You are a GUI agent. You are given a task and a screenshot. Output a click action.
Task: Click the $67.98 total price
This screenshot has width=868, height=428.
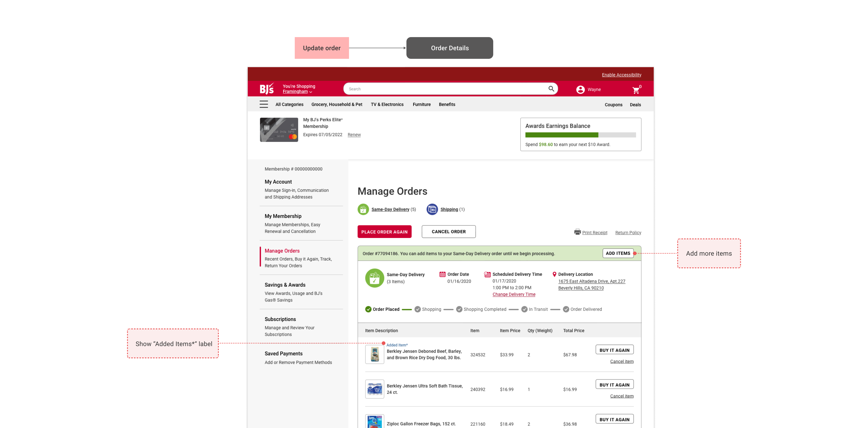pos(570,355)
